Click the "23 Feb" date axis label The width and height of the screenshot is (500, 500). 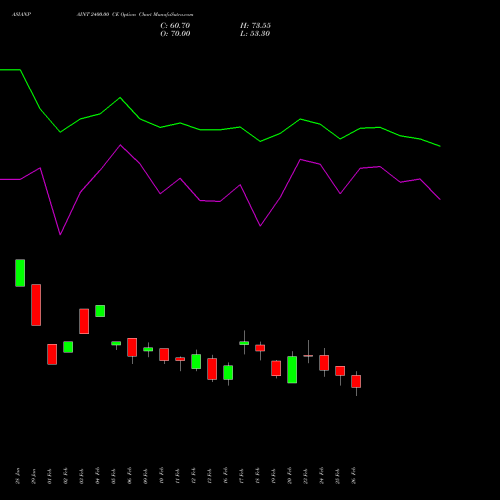(x=306, y=476)
